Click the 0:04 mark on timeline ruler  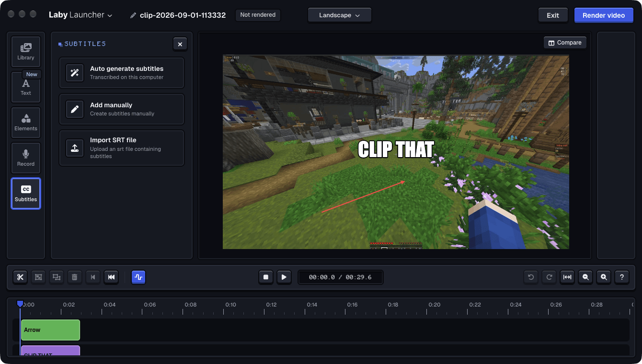(x=110, y=305)
